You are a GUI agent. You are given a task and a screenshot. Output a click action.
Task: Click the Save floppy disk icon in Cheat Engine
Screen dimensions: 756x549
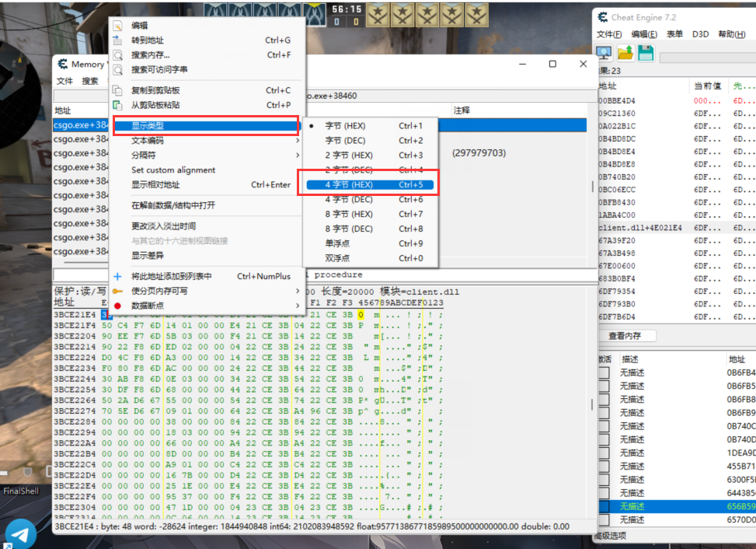point(646,53)
